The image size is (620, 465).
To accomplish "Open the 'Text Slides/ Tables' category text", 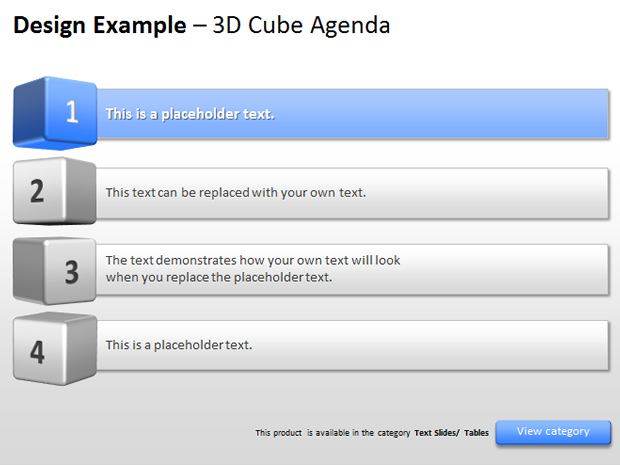I will (451, 433).
